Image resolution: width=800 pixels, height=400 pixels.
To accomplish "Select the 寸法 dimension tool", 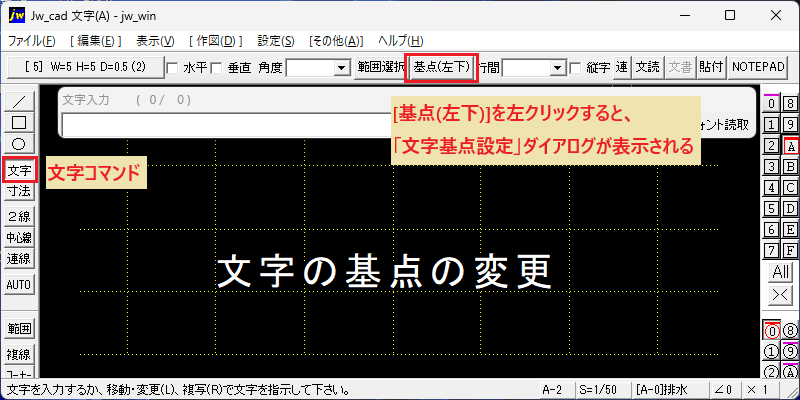I will coord(19,192).
